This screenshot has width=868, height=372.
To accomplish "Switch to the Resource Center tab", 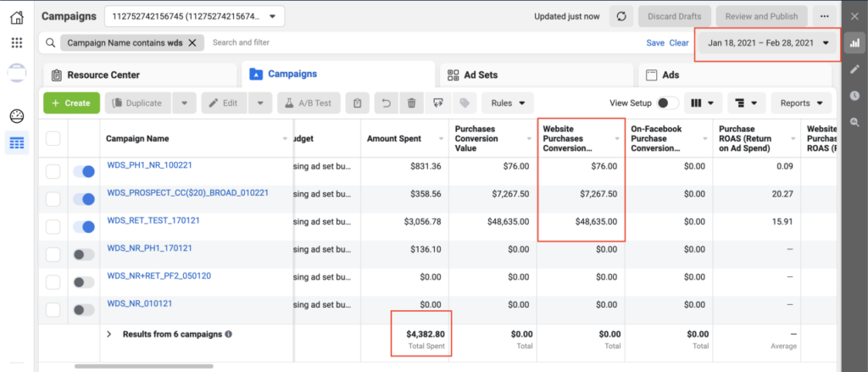I will pyautogui.click(x=140, y=75).
